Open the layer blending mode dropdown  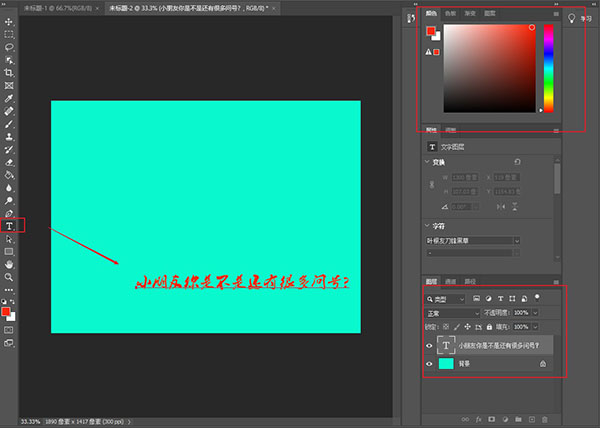coord(453,313)
